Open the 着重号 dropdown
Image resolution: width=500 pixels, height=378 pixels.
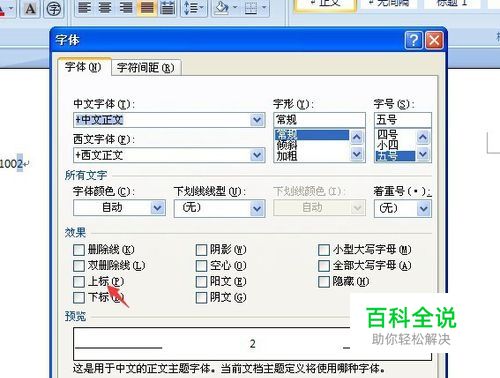tap(423, 209)
